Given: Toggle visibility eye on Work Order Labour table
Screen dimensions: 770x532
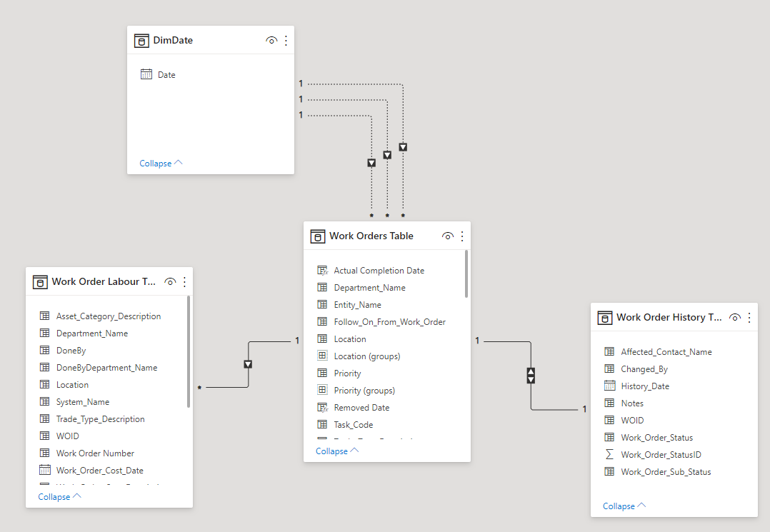Looking at the screenshot, I should 170,281.
